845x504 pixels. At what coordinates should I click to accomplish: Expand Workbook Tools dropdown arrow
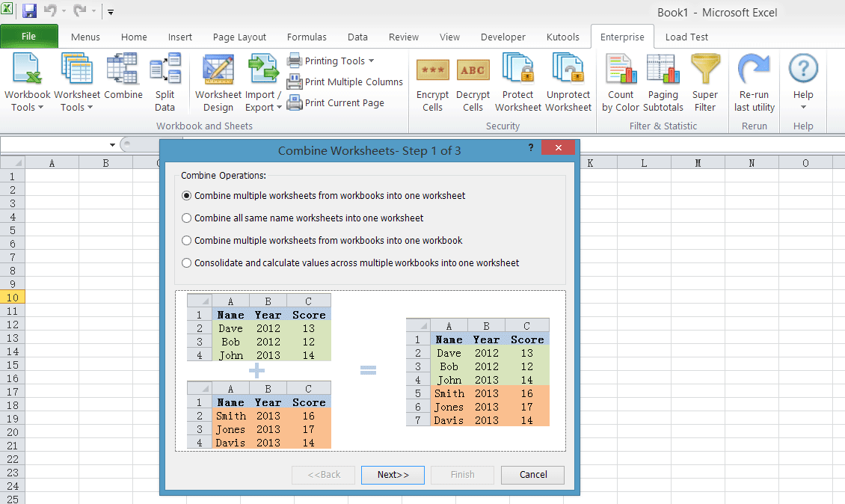[41, 107]
